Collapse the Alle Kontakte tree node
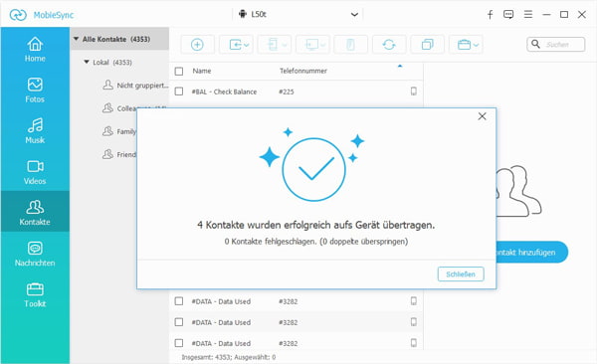The height and width of the screenshot is (364, 597). [77, 39]
